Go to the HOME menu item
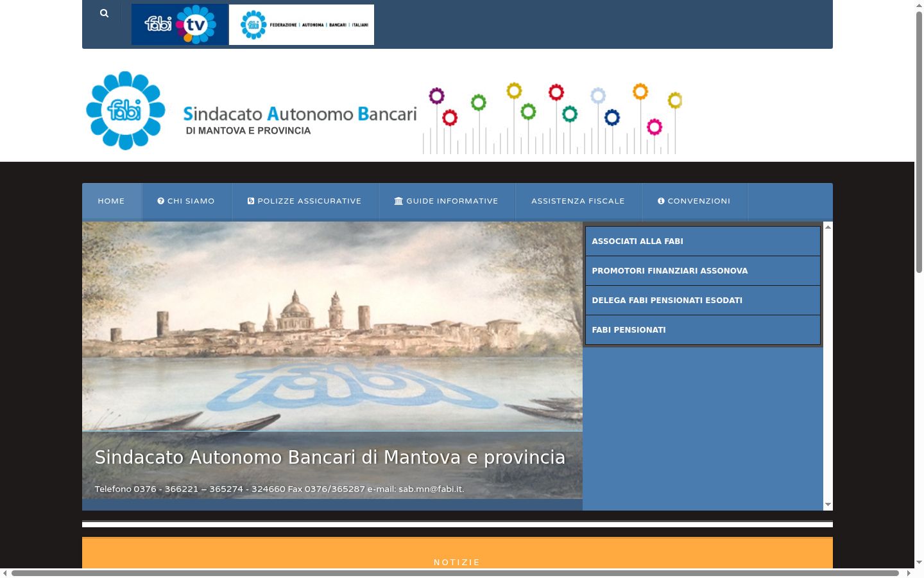The width and height of the screenshot is (924, 578). [x=111, y=201]
